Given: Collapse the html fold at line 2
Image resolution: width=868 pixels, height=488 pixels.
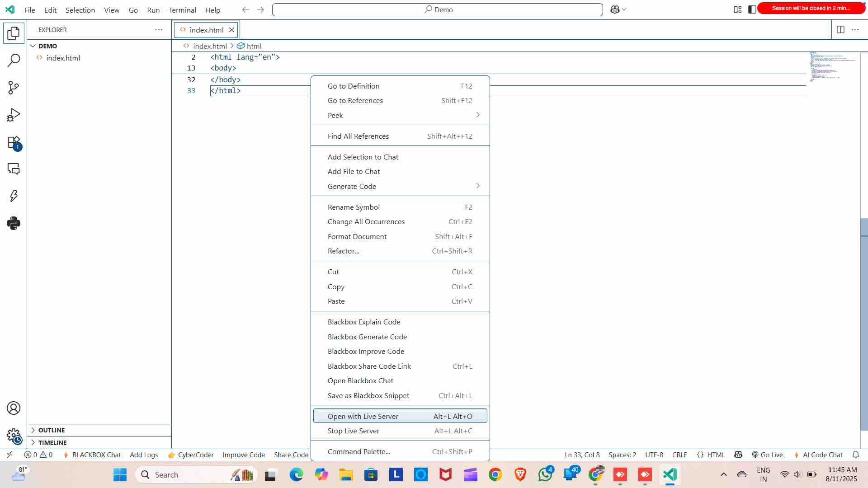Looking at the screenshot, I should 202,57.
